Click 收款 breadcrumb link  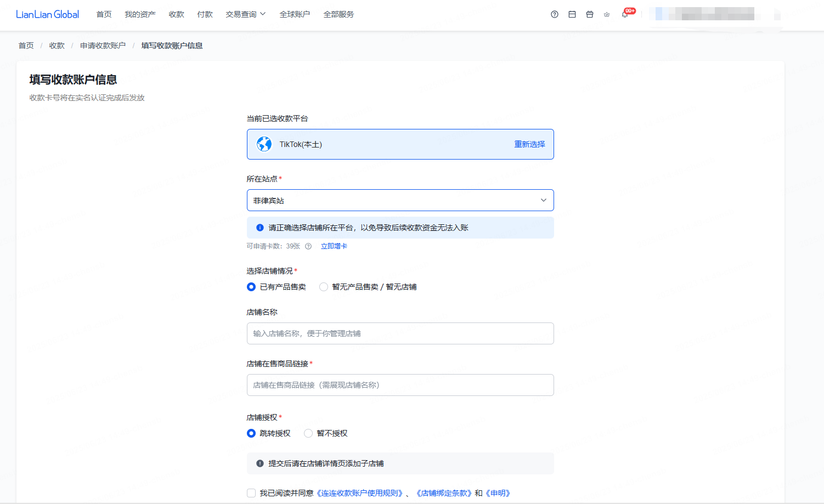57,46
